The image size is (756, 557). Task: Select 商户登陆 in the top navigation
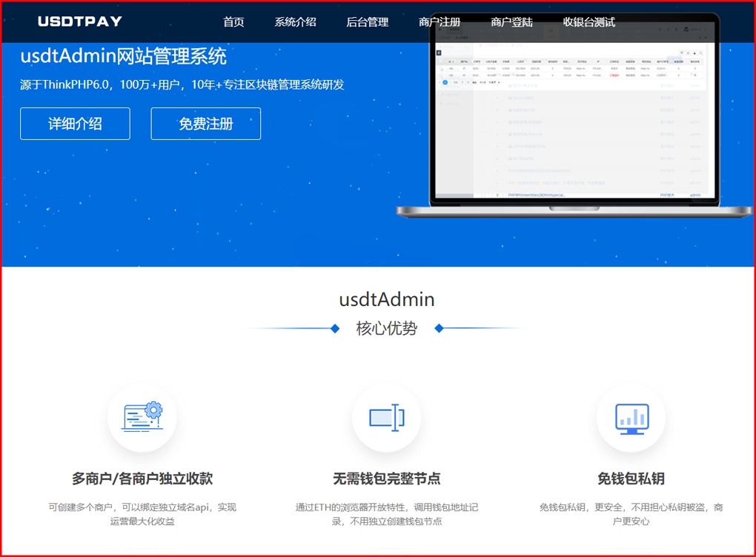coord(511,22)
